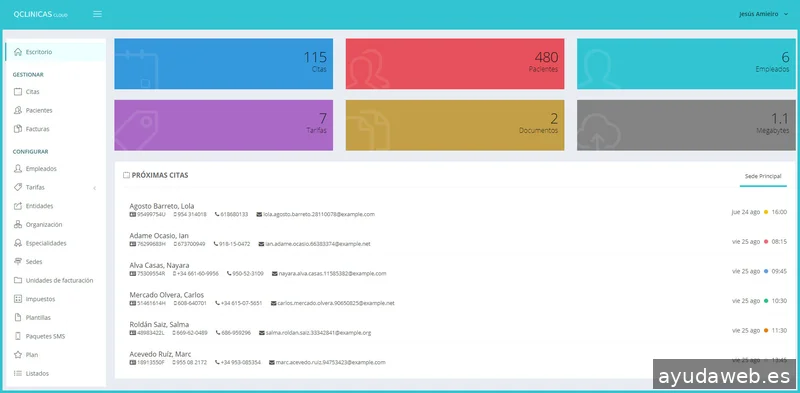
Task: Open the blue 115 Citas card
Action: pos(223,64)
